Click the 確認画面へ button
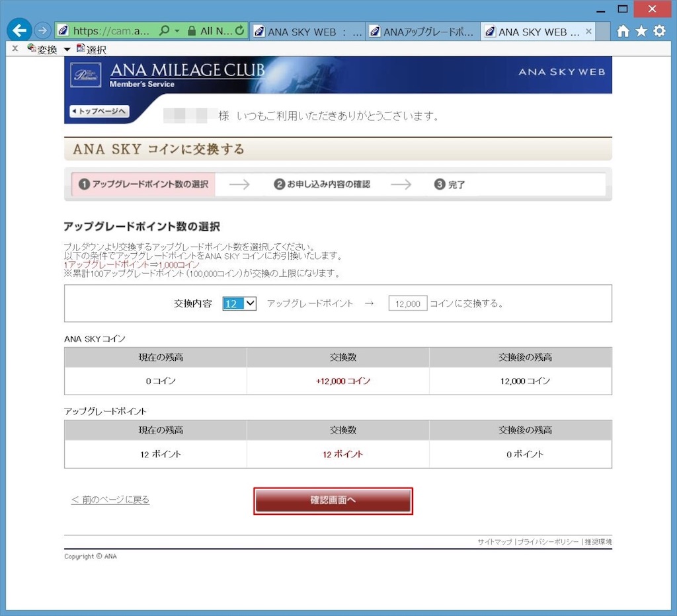 tap(333, 501)
